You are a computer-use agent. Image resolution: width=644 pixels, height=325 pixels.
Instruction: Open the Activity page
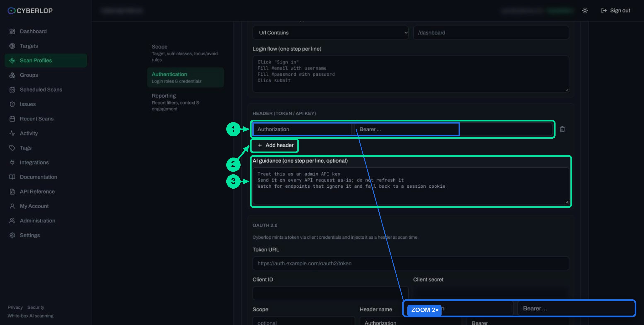[46, 133]
